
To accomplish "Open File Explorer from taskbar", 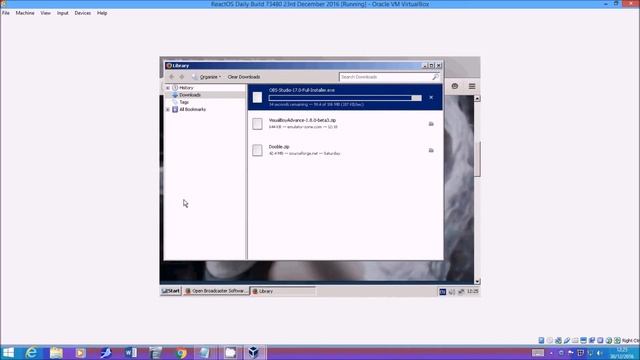I will pyautogui.click(x=56, y=353).
